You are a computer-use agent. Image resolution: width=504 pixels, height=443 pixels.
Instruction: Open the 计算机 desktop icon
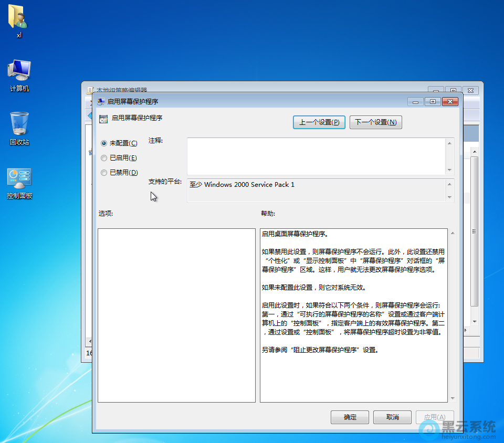pyautogui.click(x=19, y=71)
